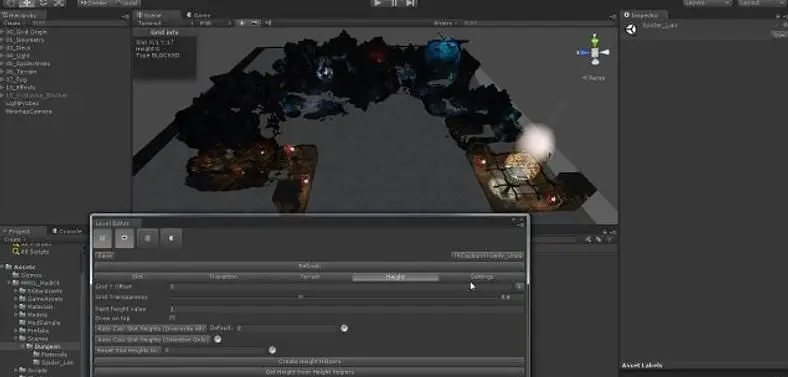Click the Refresh button
788x377 pixels.
pyautogui.click(x=310, y=266)
